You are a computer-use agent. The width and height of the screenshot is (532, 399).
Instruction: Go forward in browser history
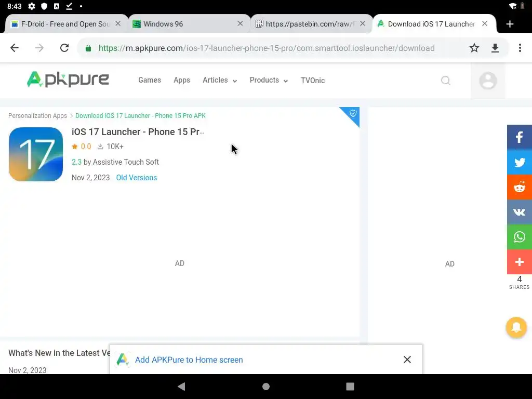click(x=39, y=48)
